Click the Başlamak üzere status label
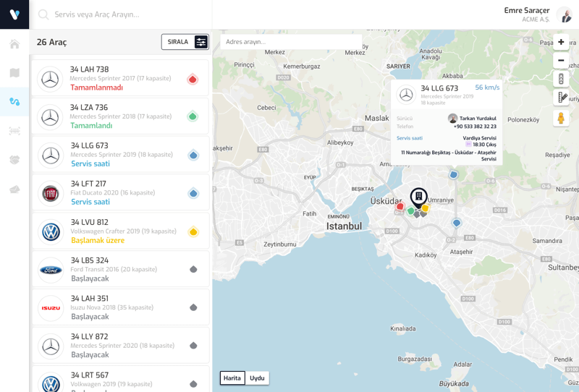This screenshot has height=392, width=579. point(98,240)
